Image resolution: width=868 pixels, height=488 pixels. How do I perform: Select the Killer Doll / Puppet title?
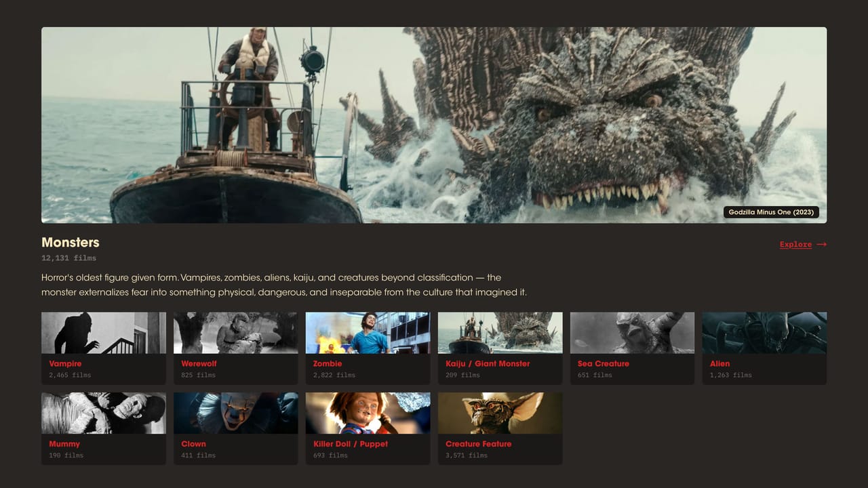click(x=351, y=444)
